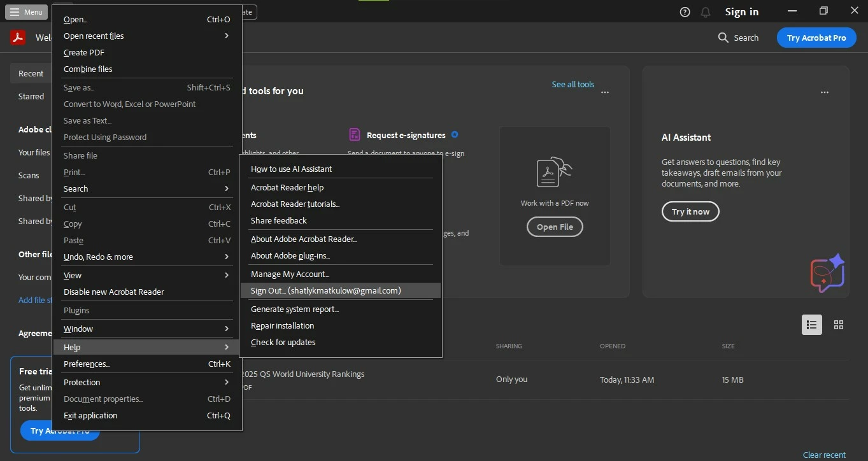868x461 pixels.
Task: Open Acrobat Reader help entry
Action: pos(341,187)
